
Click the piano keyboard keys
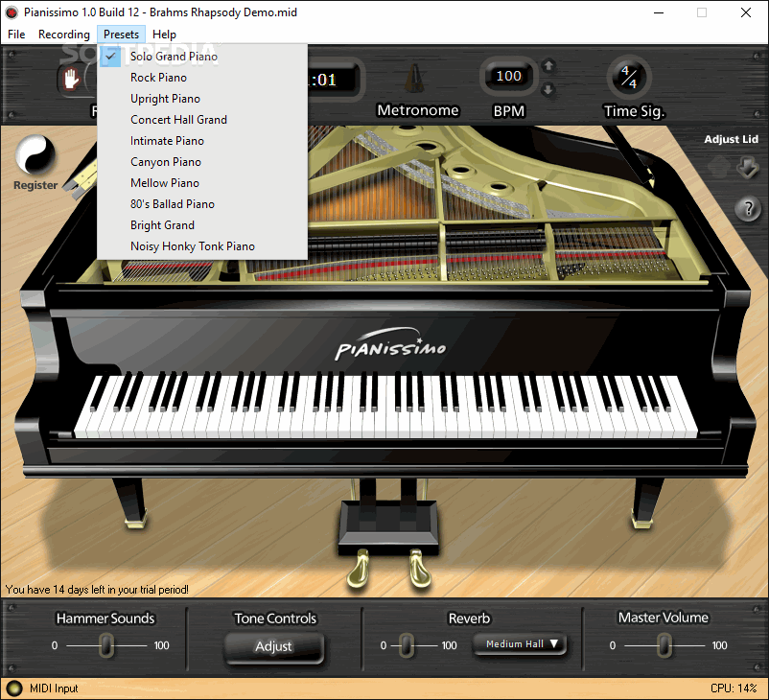pos(385,406)
